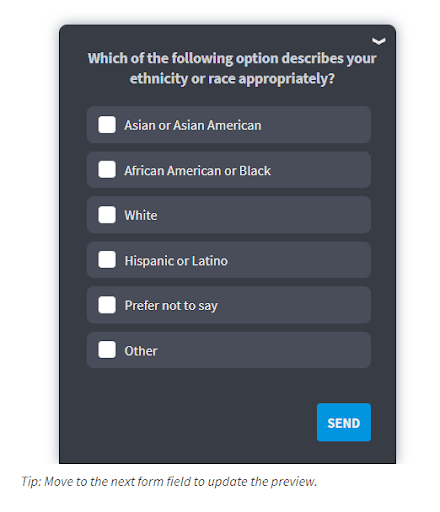Toggle the Hispanic or Latino checkbox
Viewport: 440px width, 512px height.
(x=107, y=260)
